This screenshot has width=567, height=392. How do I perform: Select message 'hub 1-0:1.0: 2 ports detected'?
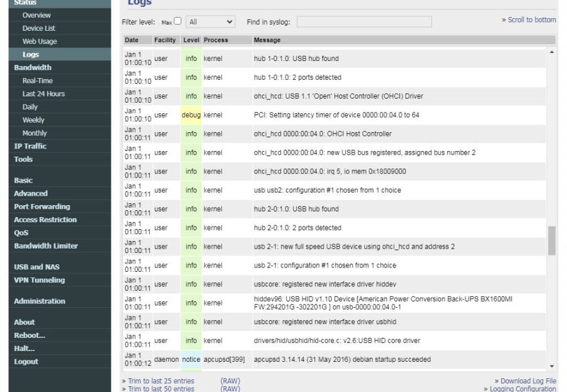[x=297, y=77]
